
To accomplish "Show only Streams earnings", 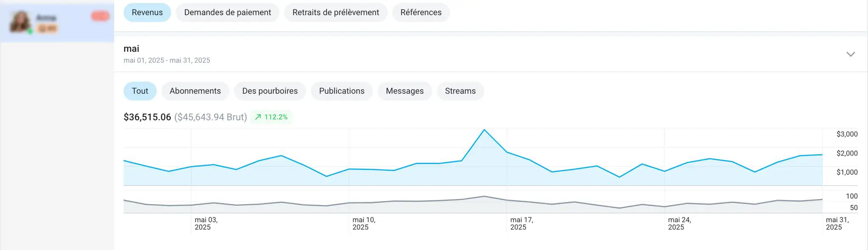I will tap(460, 91).
